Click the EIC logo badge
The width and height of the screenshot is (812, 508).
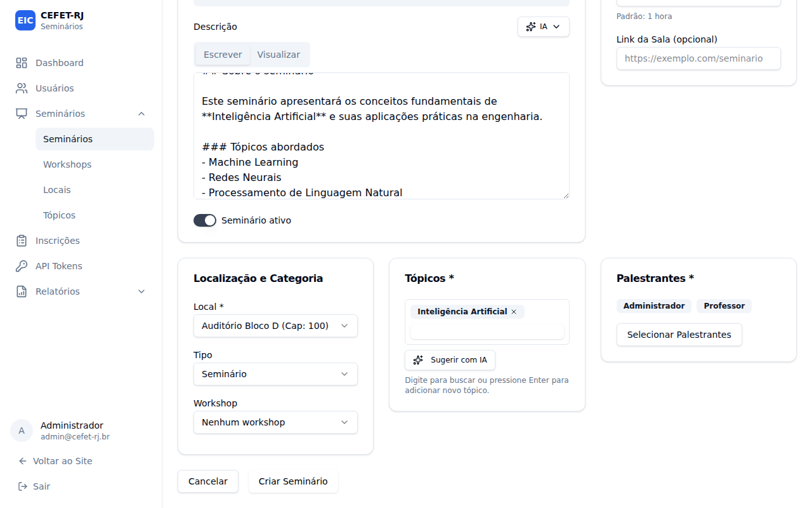pos(25,20)
